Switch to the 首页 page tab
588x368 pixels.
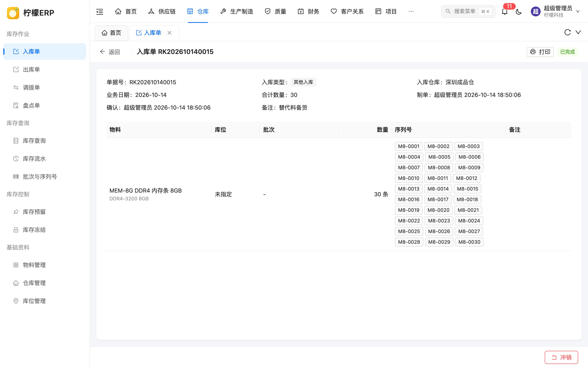pyautogui.click(x=111, y=33)
